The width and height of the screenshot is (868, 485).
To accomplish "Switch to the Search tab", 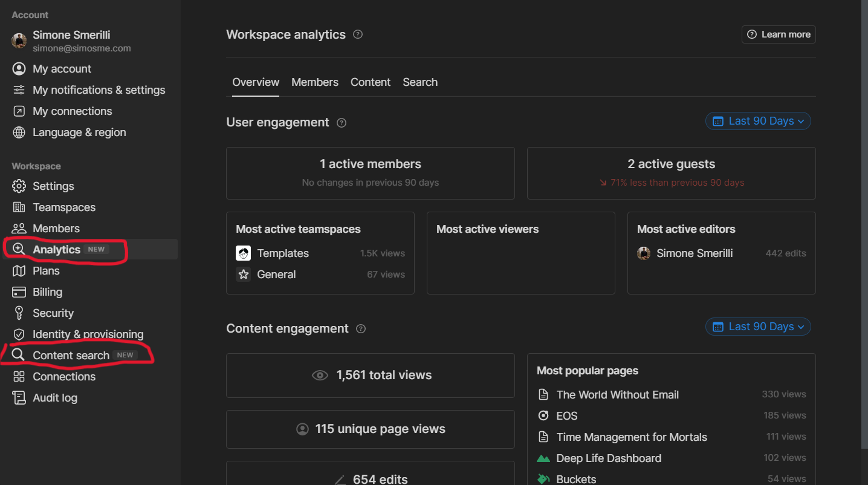I will coord(420,82).
